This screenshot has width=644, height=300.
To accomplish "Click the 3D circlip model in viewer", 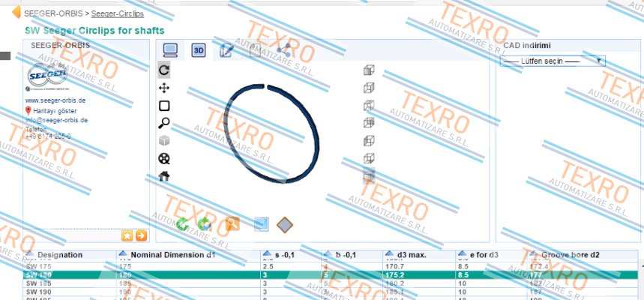I will (x=272, y=132).
